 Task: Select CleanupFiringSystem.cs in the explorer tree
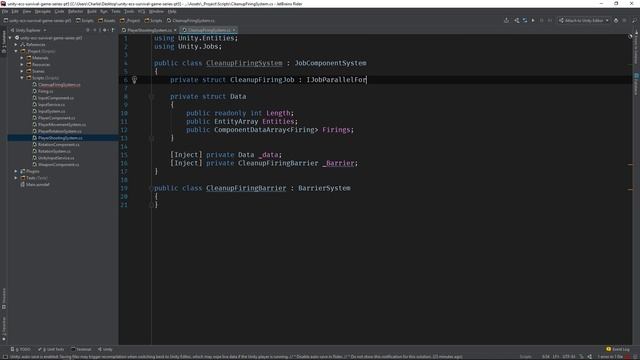coord(59,85)
